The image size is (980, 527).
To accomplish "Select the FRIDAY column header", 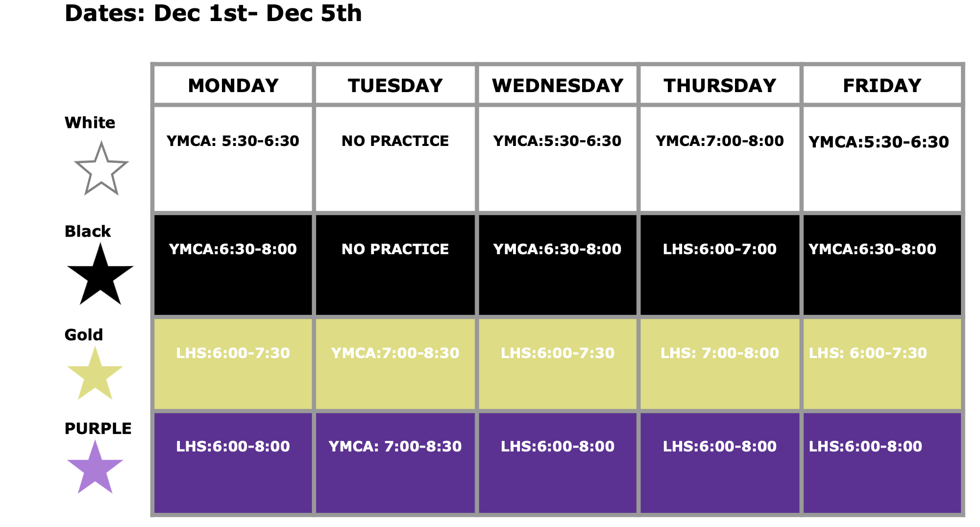I will 882,85.
